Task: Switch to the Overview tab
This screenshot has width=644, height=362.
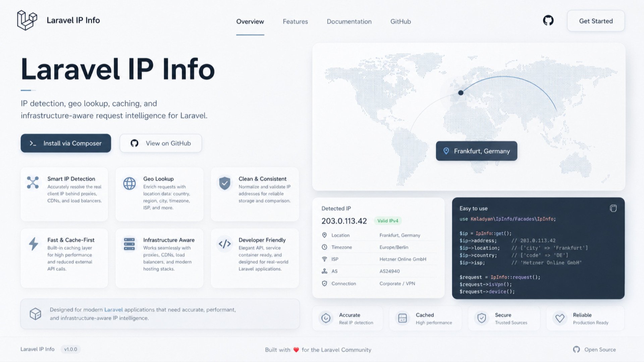Action: [x=250, y=21]
